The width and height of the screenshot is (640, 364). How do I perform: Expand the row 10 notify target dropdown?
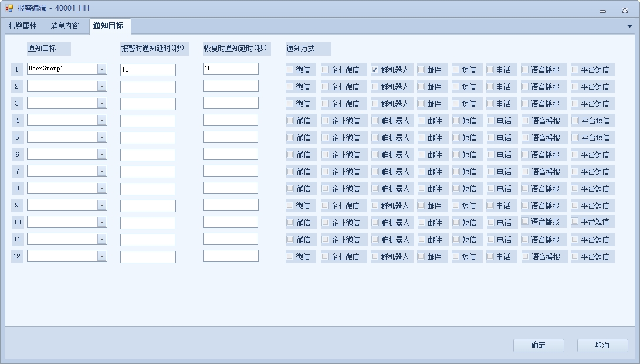(101, 222)
